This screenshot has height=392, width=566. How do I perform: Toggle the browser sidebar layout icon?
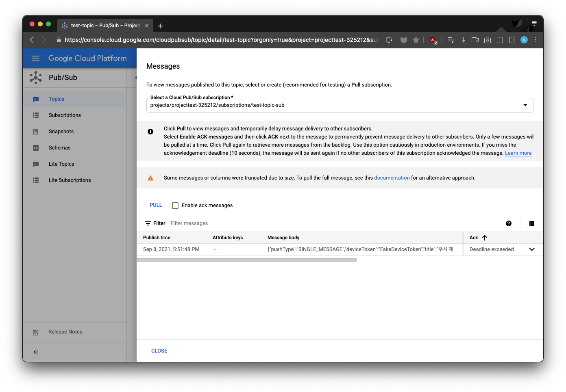coord(512,40)
